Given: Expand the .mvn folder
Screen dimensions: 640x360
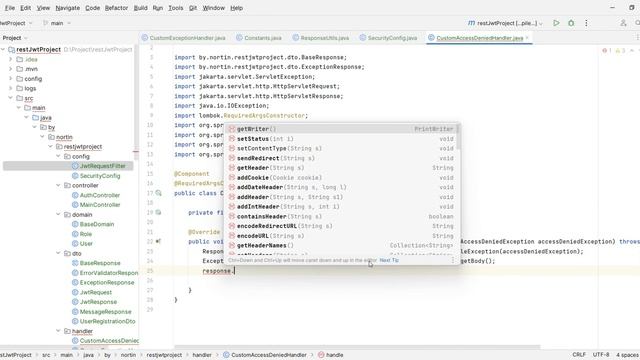Looking at the screenshot, I should (x=11, y=69).
